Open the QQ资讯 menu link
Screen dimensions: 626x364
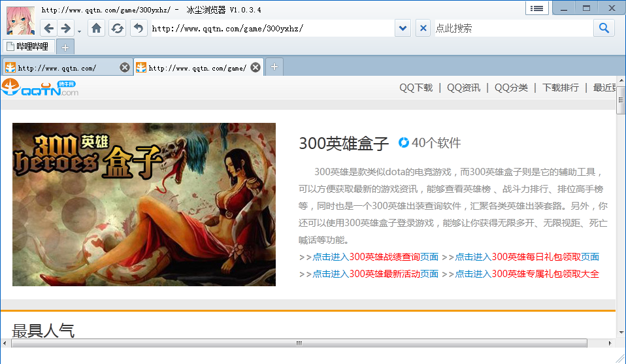pos(463,88)
